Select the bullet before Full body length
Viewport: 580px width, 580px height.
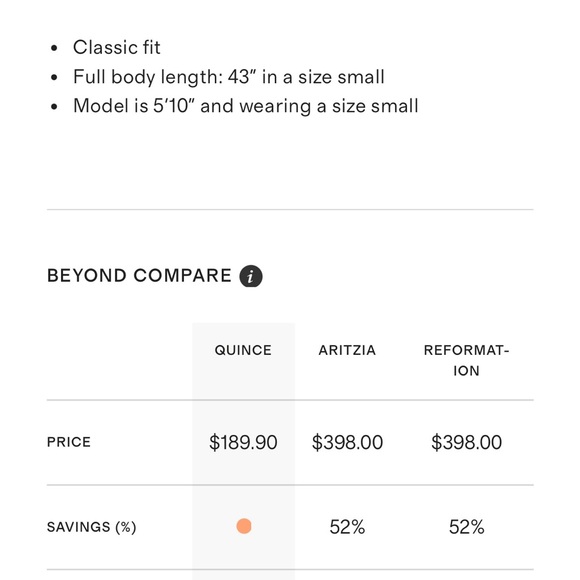tap(54, 77)
